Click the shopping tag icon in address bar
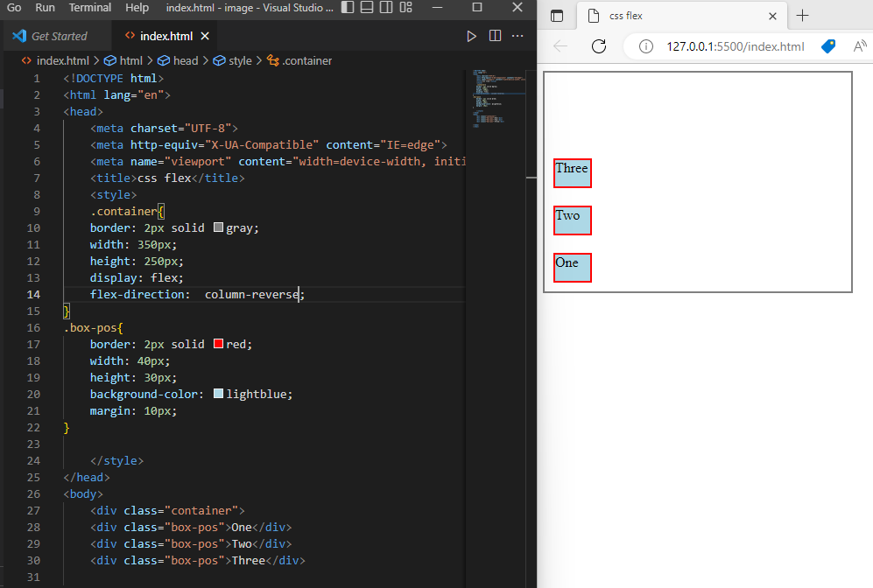The width and height of the screenshot is (873, 588). [828, 46]
